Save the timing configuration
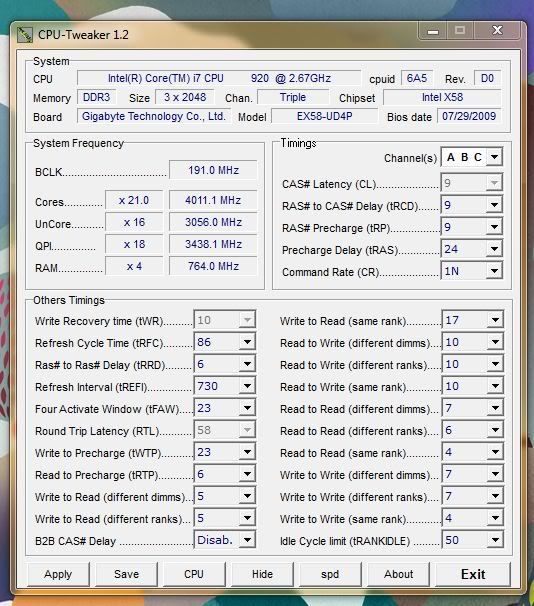 126,574
